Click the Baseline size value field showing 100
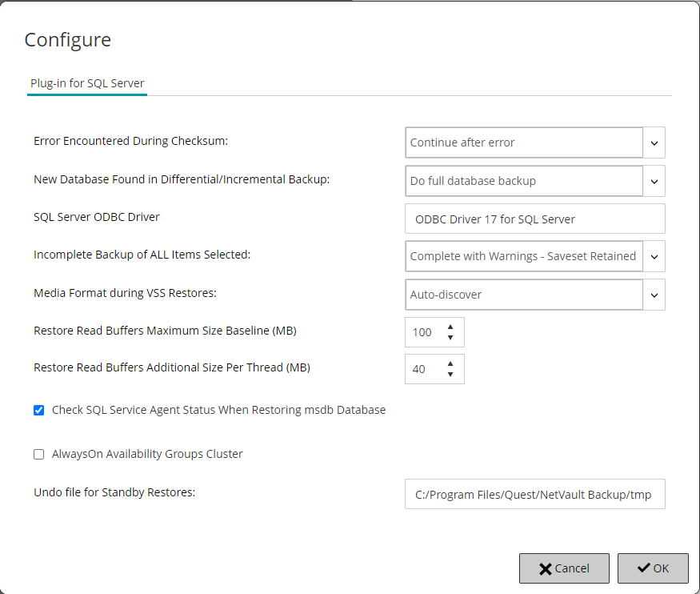This screenshot has width=700, height=594. pyautogui.click(x=422, y=332)
